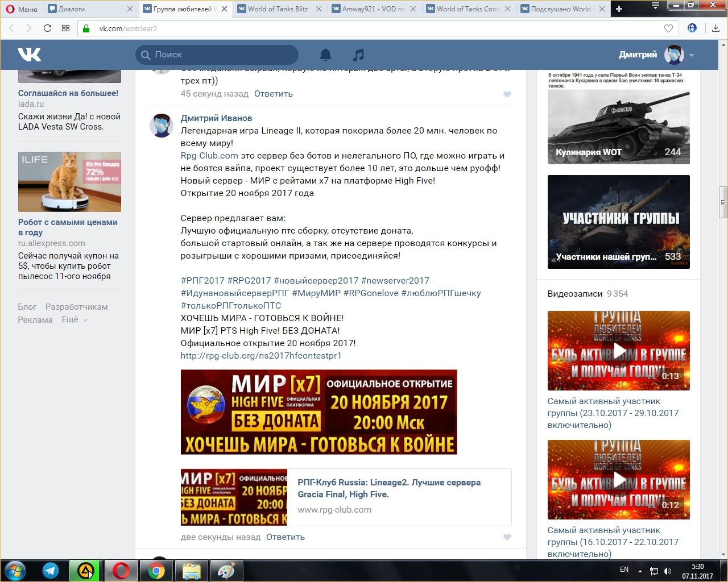This screenshot has width=728, height=582.
Task: Reply to the две секунды назад comment
Action: [286, 537]
